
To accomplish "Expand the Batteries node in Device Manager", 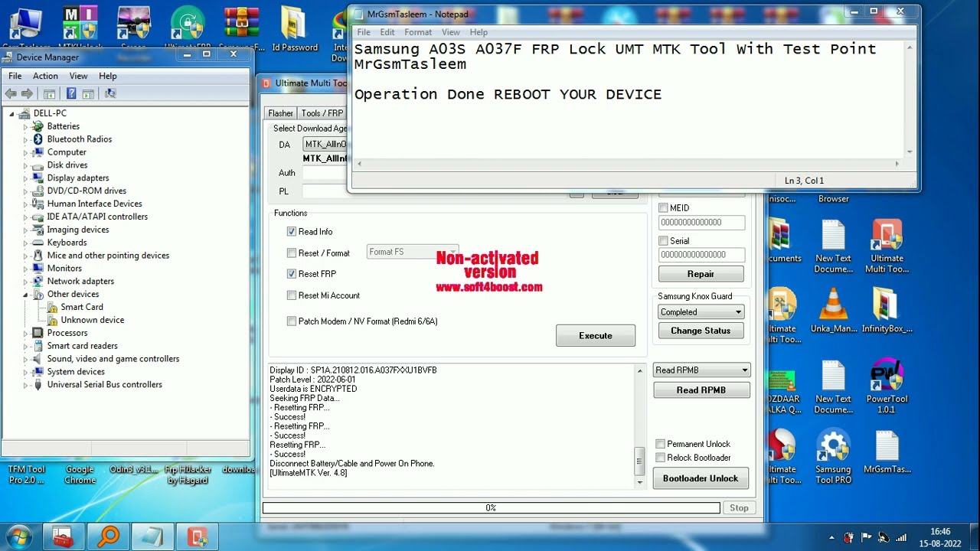I will coord(25,126).
